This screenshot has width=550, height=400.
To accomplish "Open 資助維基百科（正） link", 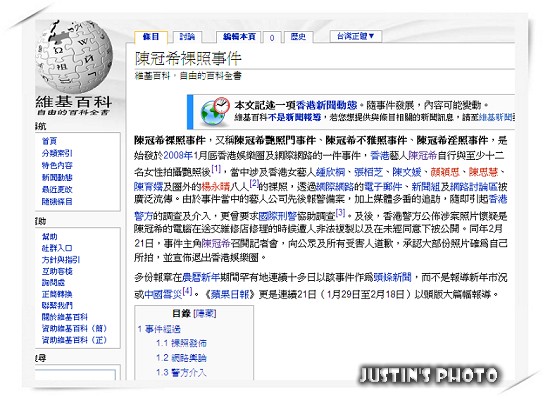I will tap(74, 340).
